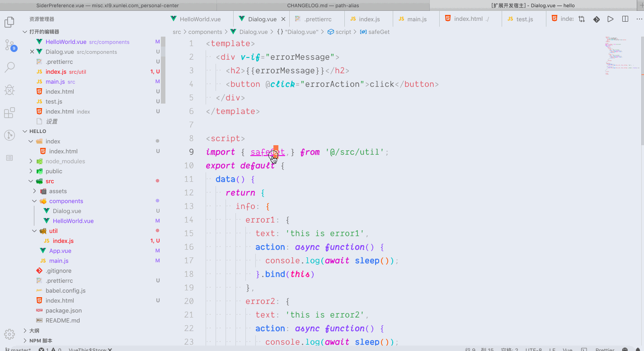Collapse the src folder
644x351 pixels.
click(31, 181)
